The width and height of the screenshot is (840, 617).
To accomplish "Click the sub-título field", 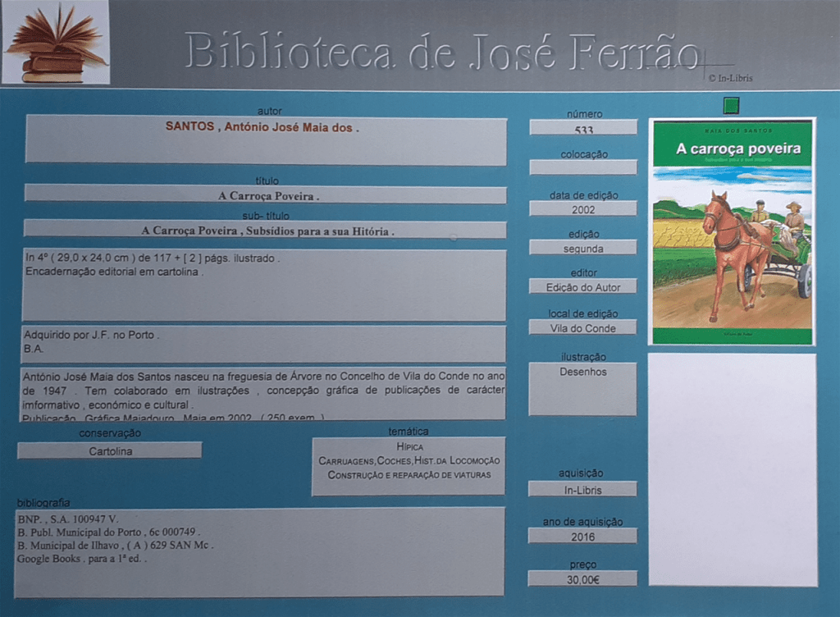I will pos(266,230).
